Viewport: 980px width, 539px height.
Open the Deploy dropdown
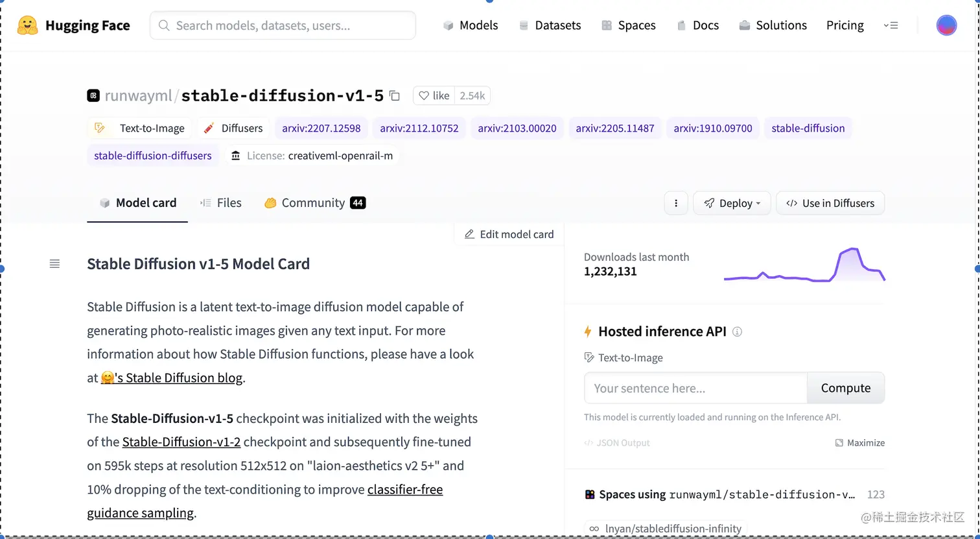(x=732, y=203)
